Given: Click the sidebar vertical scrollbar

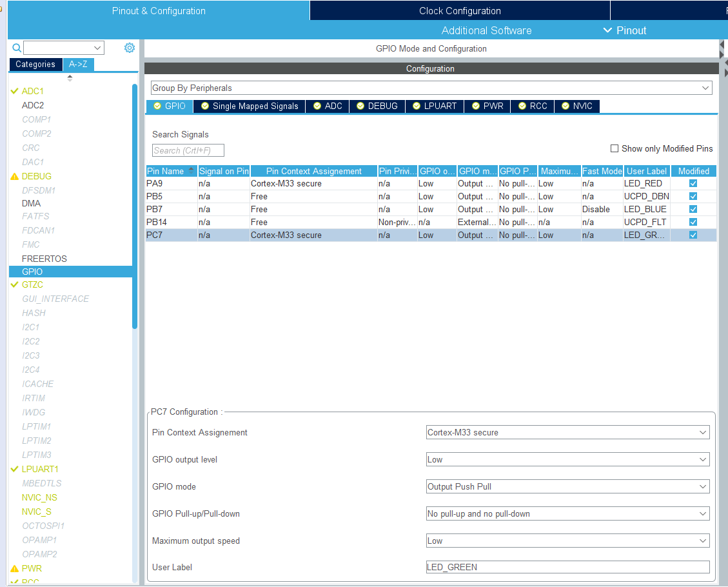Looking at the screenshot, I should [135, 206].
